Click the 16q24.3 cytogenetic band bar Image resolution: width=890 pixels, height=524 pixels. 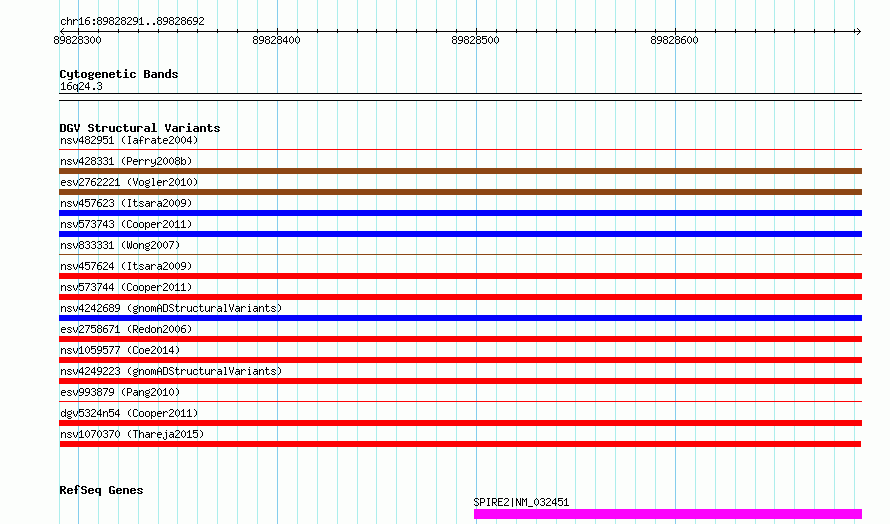[460, 97]
